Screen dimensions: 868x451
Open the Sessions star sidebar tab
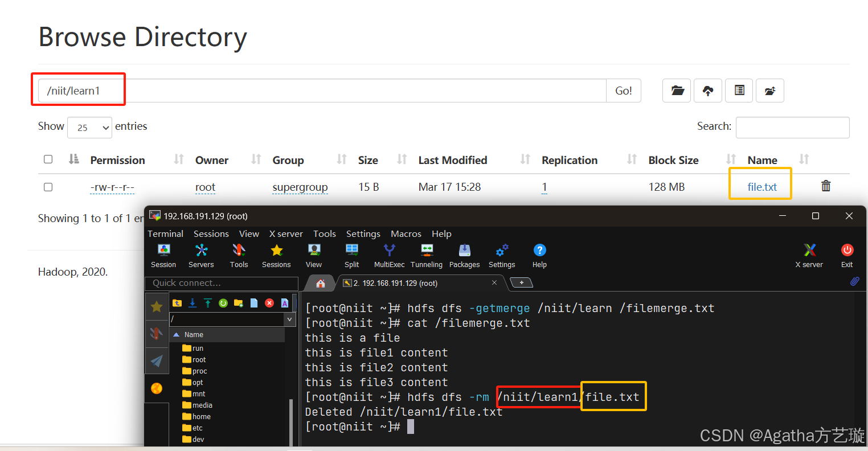pos(157,307)
